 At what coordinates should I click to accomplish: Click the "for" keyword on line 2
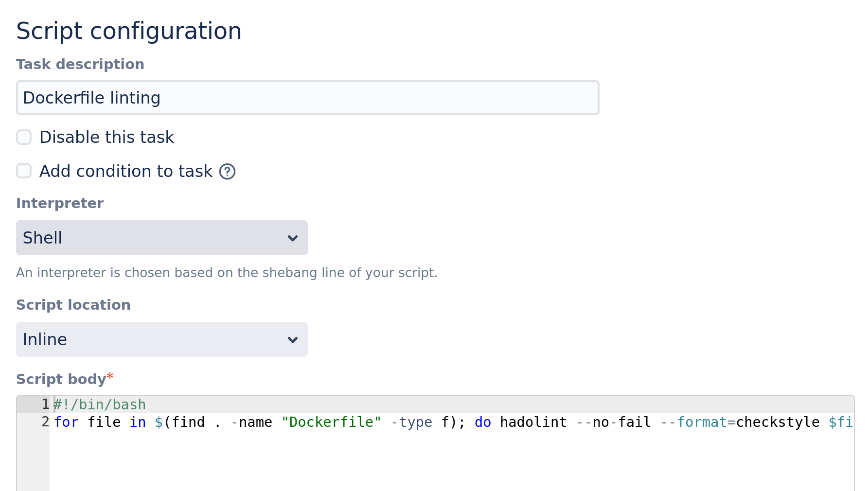(66, 422)
